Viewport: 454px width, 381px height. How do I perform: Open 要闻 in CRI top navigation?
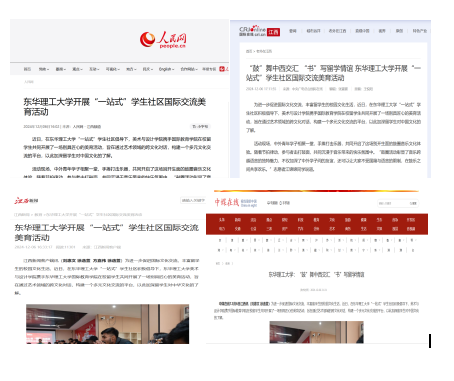click(x=293, y=31)
